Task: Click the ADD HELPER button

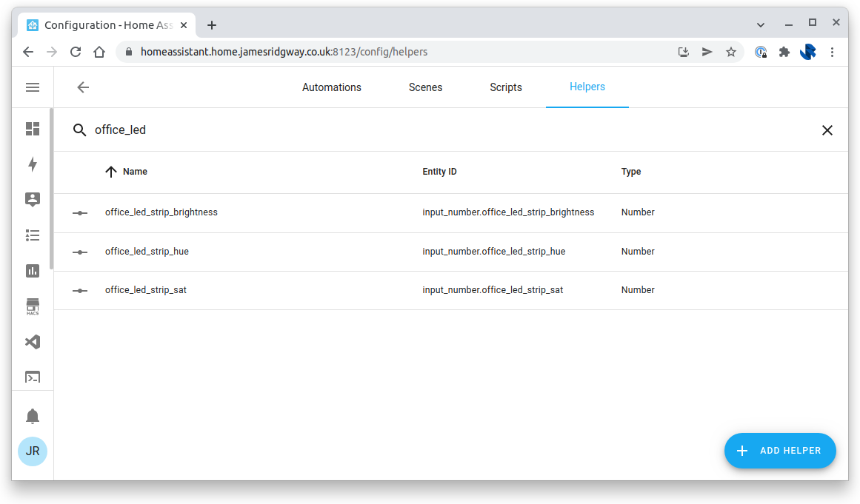Action: 780,451
